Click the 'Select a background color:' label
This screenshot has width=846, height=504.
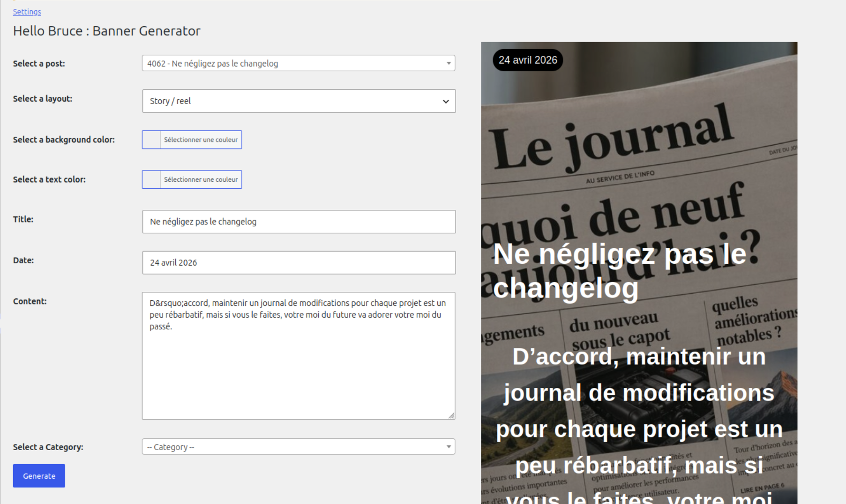click(64, 140)
